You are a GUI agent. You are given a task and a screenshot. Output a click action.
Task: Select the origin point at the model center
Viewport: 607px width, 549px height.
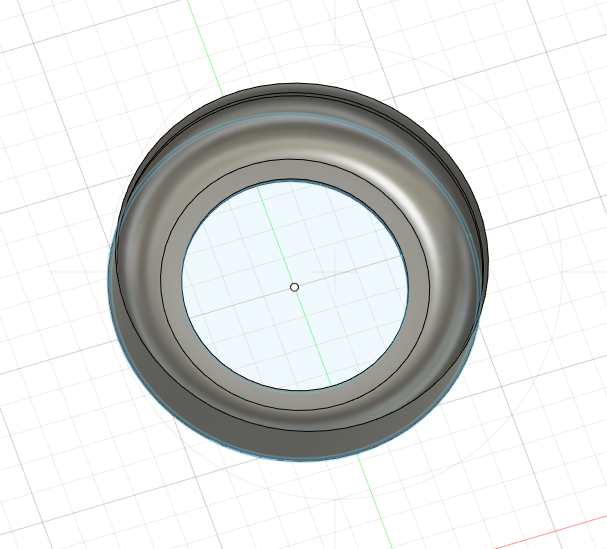[x=294, y=287]
